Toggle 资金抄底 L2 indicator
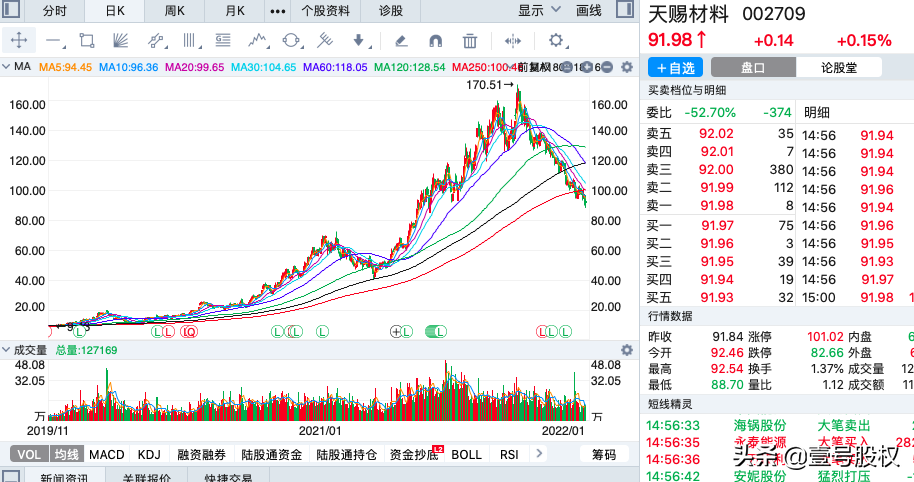 point(416,454)
